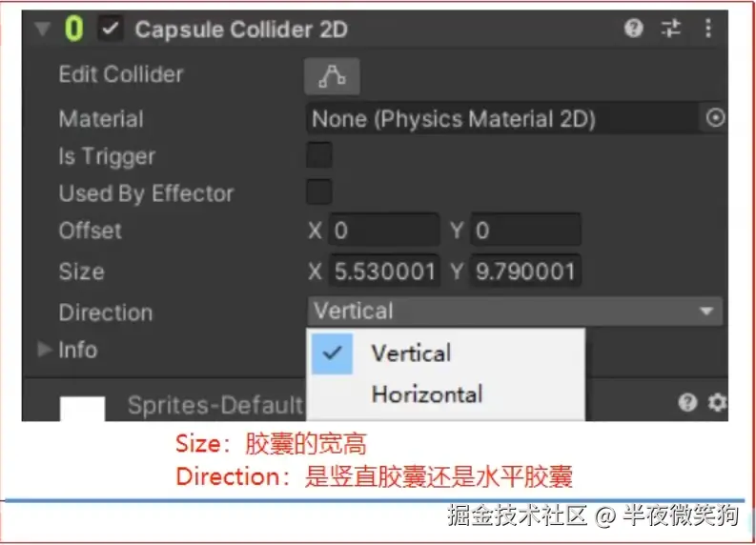Open the Material object picker circle icon
Screen dimensions: 756x545
click(x=715, y=117)
